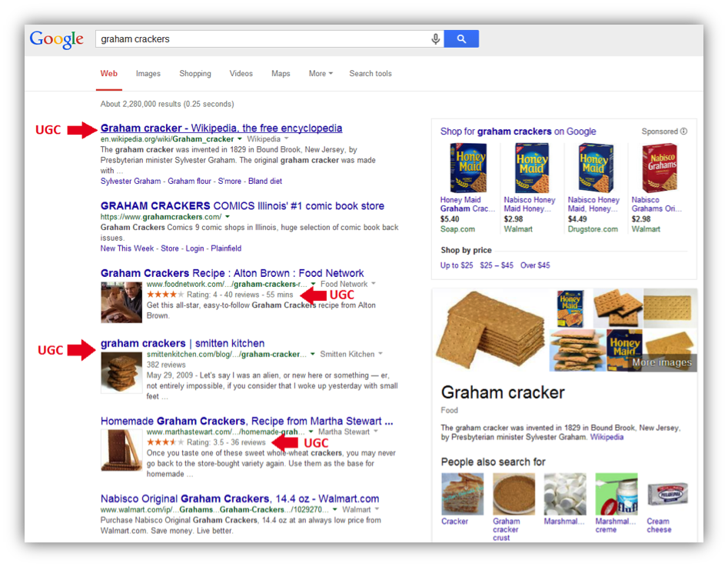Image resolution: width=728 pixels, height=567 pixels.
Task: Open the Alton Brown recipe thumbnail
Action: (121, 302)
